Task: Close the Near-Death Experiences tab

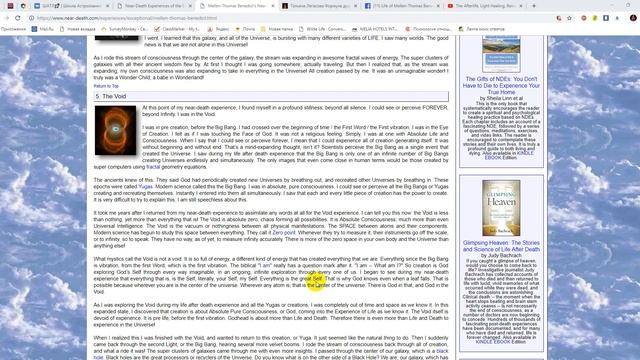Action: point(190,6)
